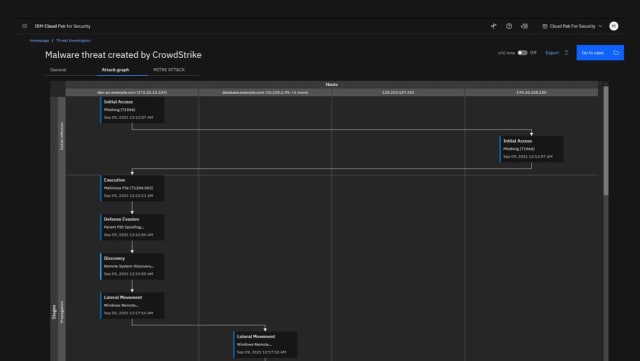Click the Initial infection stage label
The width and height of the screenshot is (640, 361).
coord(62,136)
